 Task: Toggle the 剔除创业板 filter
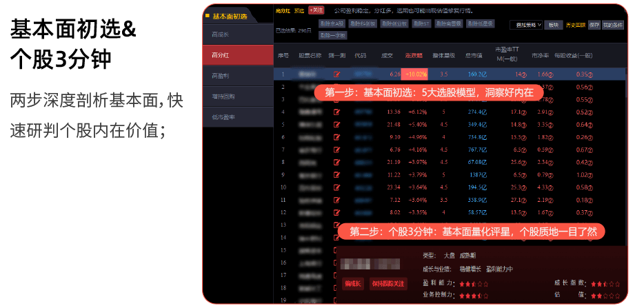click(395, 23)
